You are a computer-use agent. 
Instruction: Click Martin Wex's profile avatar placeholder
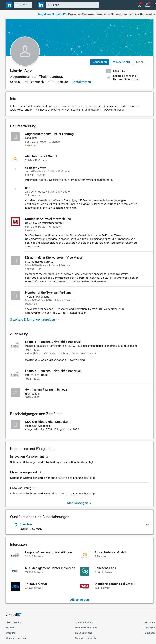coord(25,51)
